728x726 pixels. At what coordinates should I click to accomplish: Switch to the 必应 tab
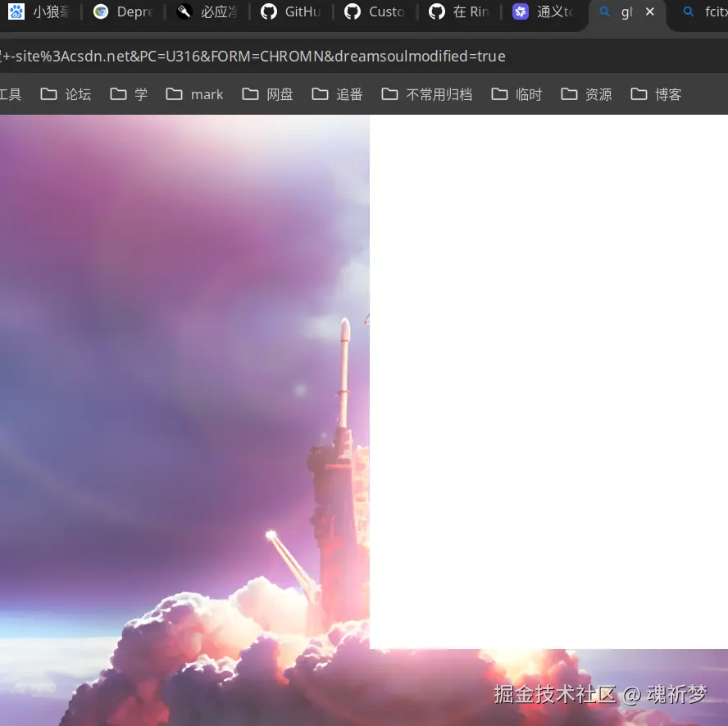tap(207, 11)
